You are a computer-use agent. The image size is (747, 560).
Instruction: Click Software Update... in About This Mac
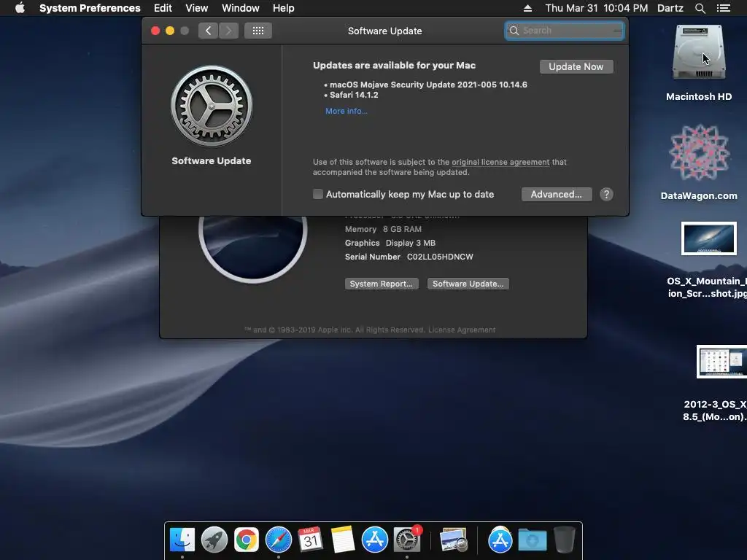[x=468, y=284]
